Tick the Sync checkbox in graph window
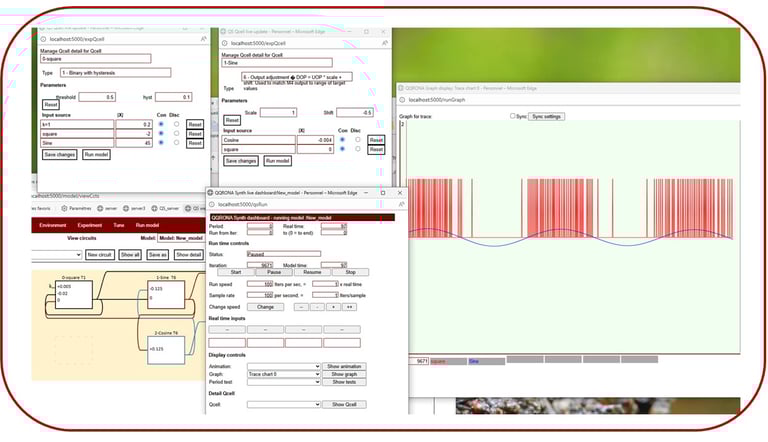Image resolution: width=768 pixels, height=442 pixels. (x=512, y=116)
